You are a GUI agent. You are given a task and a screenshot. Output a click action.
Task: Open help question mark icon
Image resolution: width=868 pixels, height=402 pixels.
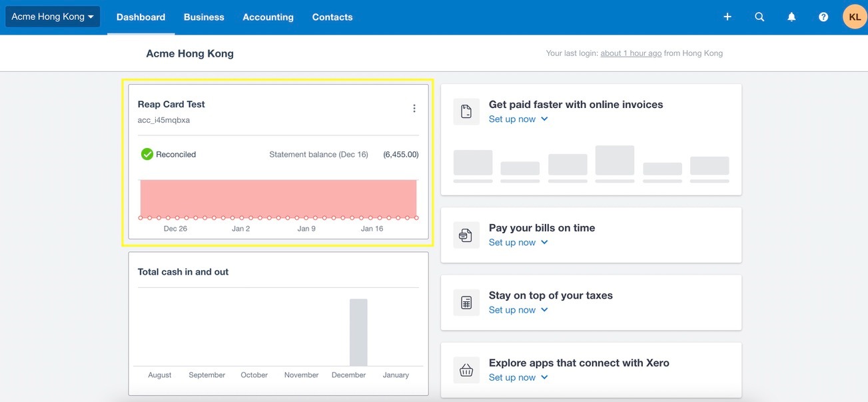coord(823,17)
